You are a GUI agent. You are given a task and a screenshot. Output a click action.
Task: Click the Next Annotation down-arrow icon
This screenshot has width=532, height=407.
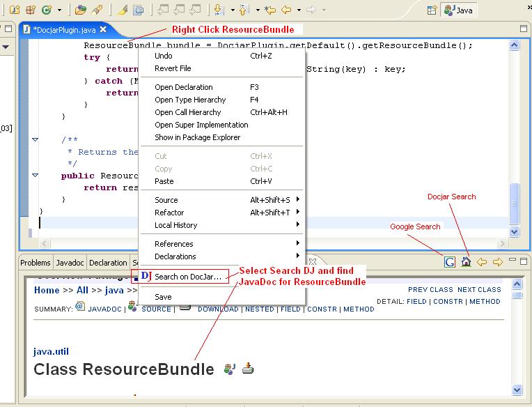219,10
